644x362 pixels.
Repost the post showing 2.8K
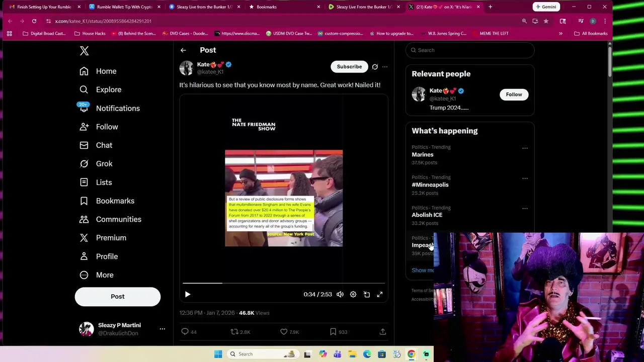click(x=240, y=332)
